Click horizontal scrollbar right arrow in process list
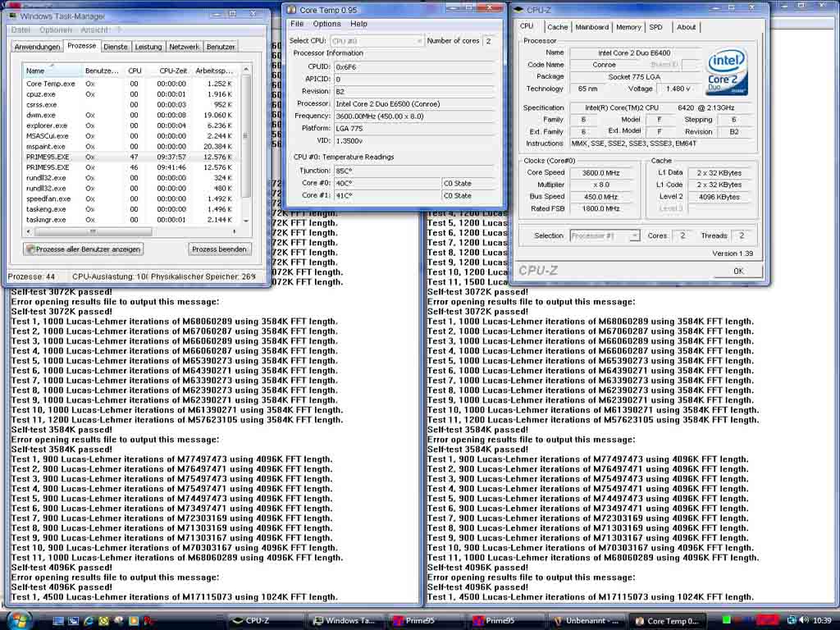The width and height of the screenshot is (840, 630). (234, 232)
